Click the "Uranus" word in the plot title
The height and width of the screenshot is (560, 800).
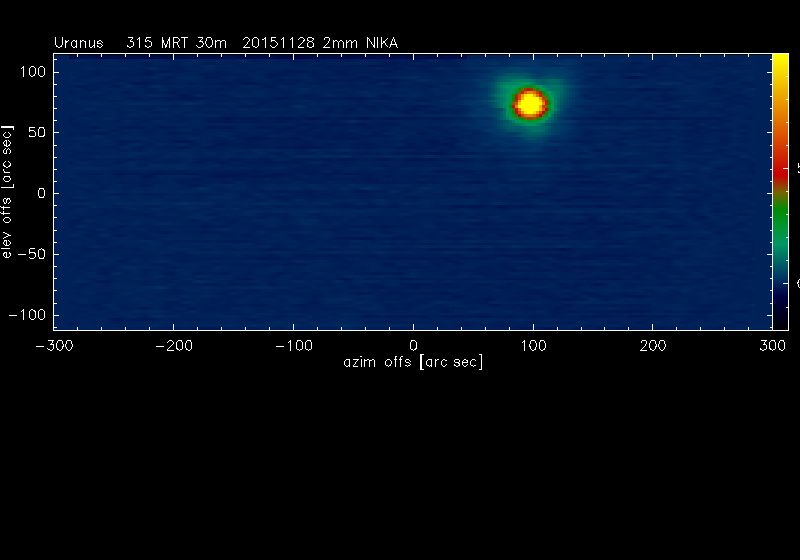pyautogui.click(x=78, y=43)
